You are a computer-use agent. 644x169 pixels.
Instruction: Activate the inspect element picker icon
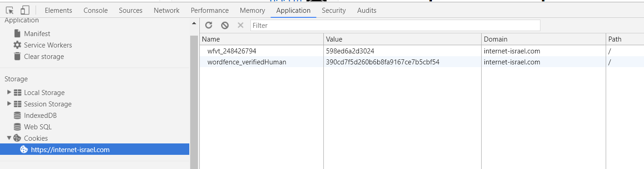coord(10,10)
